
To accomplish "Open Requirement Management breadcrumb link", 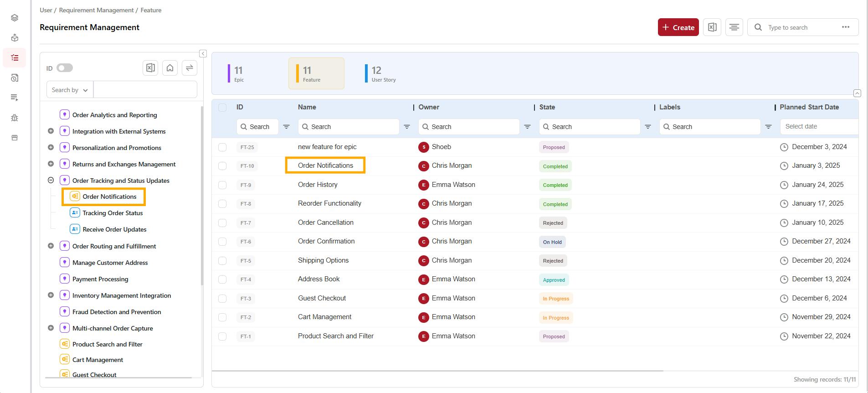I will tap(96, 10).
